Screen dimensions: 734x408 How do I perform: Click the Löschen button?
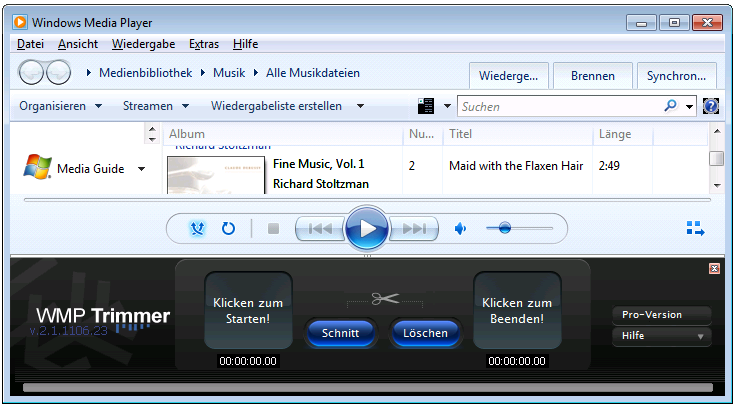426,333
